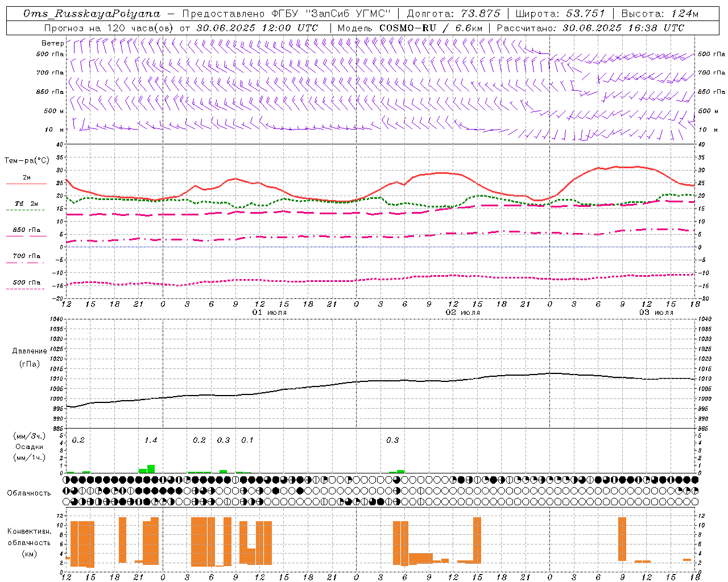728x582 pixels.
Task: Click the Конвективн. облачность label
Action: [29, 537]
